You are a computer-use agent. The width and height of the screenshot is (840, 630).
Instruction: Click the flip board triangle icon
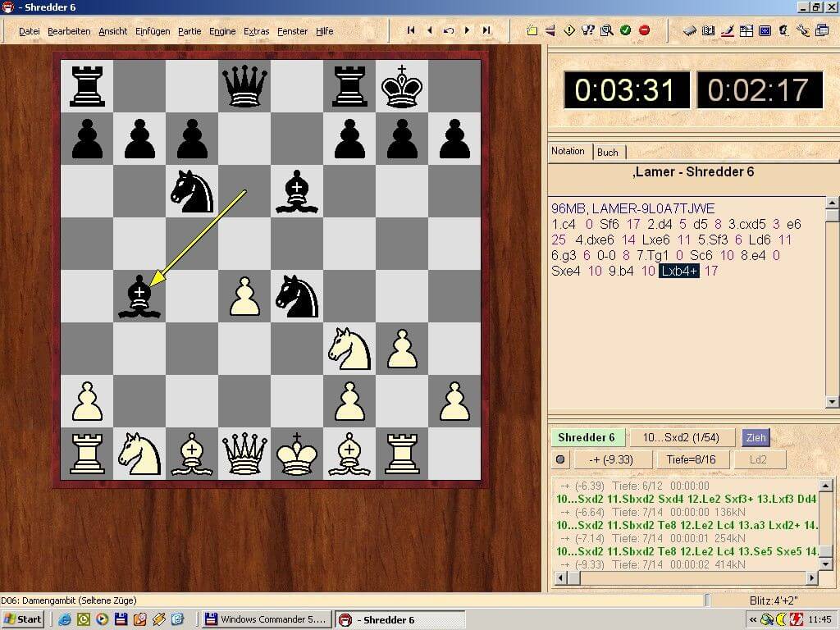coord(550,30)
